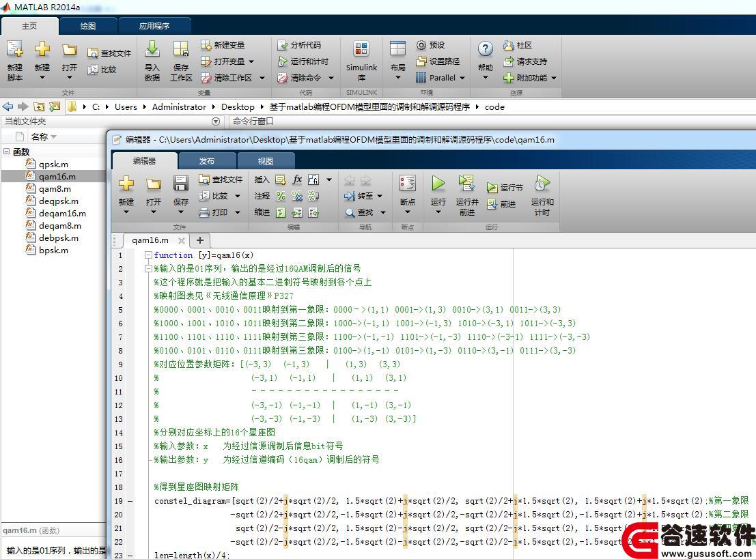Open the 打开变量 dropdown arrow

[x=251, y=61]
